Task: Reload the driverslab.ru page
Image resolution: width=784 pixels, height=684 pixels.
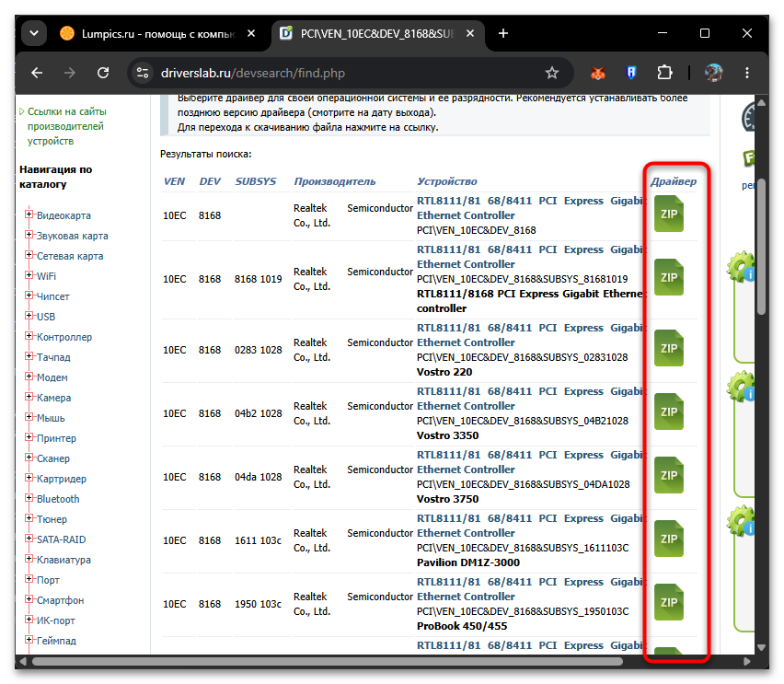Action: click(103, 73)
